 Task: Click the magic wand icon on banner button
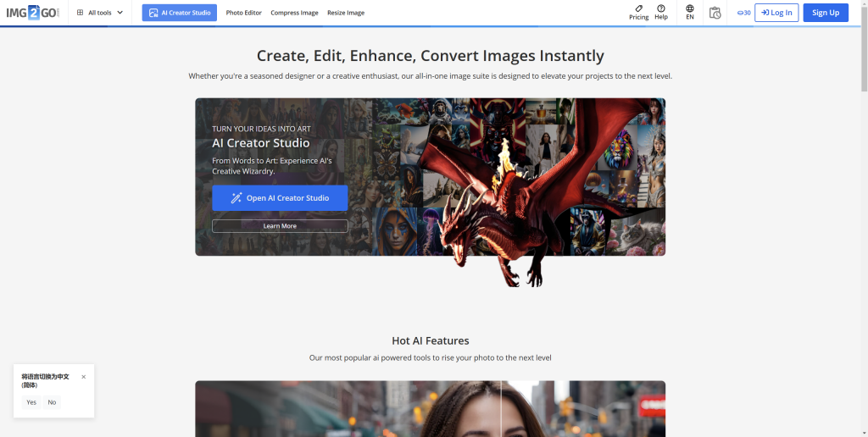coord(236,198)
